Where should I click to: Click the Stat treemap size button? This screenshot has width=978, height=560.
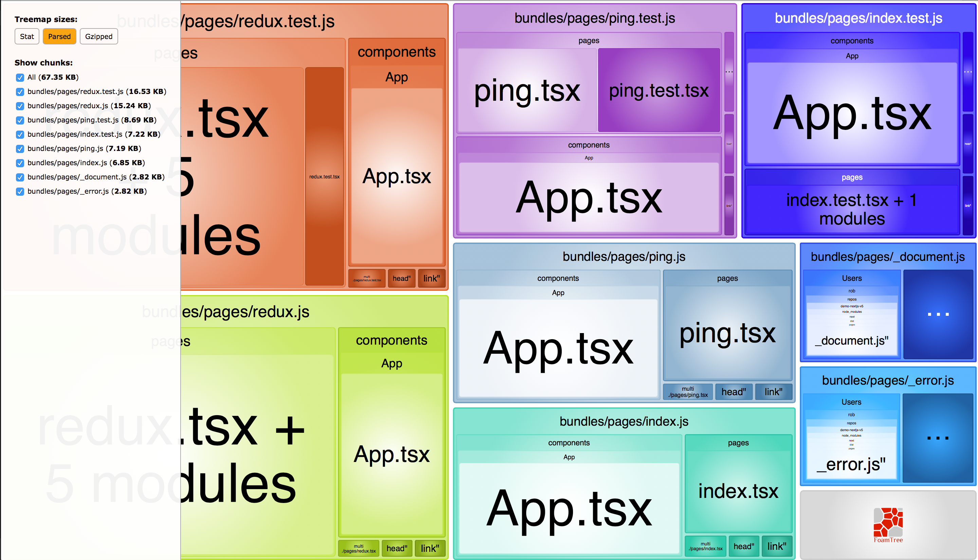[25, 36]
